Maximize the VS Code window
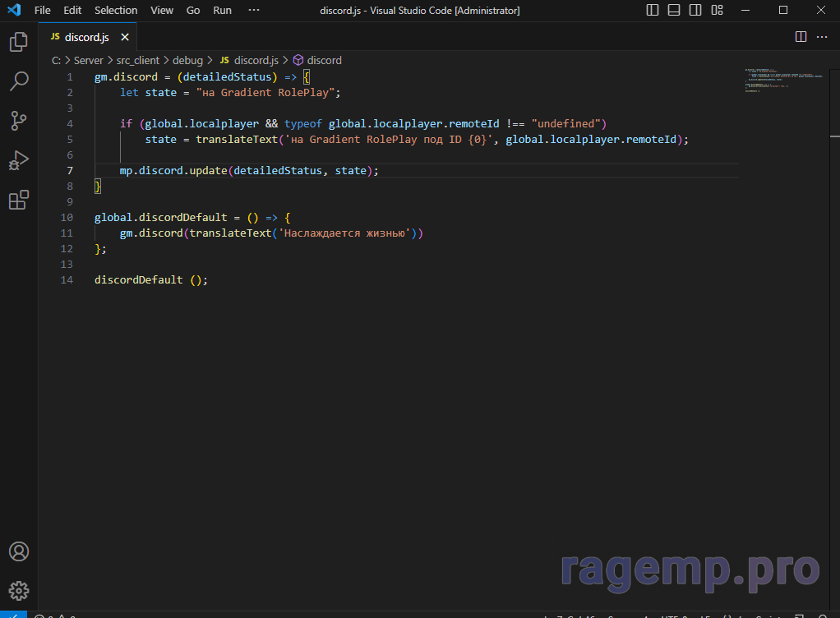This screenshot has width=840, height=618. (x=783, y=10)
